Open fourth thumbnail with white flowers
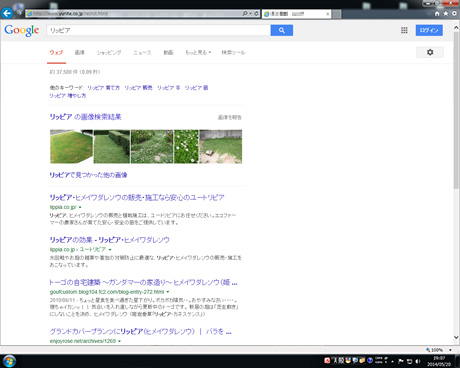460x368 pixels. click(186, 147)
